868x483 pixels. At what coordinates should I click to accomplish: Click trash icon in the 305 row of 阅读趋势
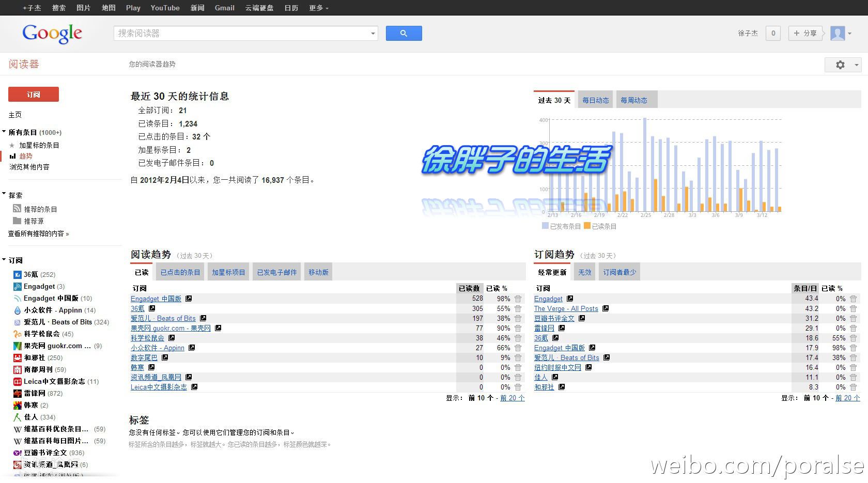point(518,308)
